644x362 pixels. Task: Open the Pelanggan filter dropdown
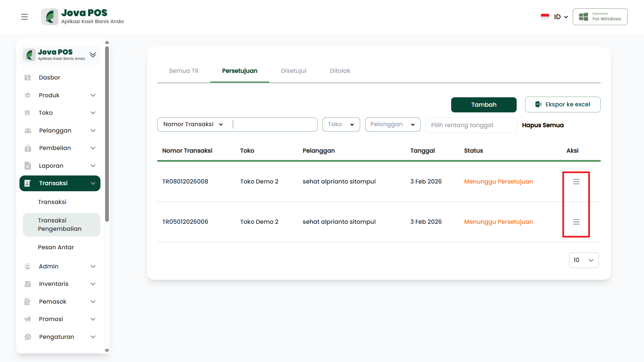tap(392, 124)
